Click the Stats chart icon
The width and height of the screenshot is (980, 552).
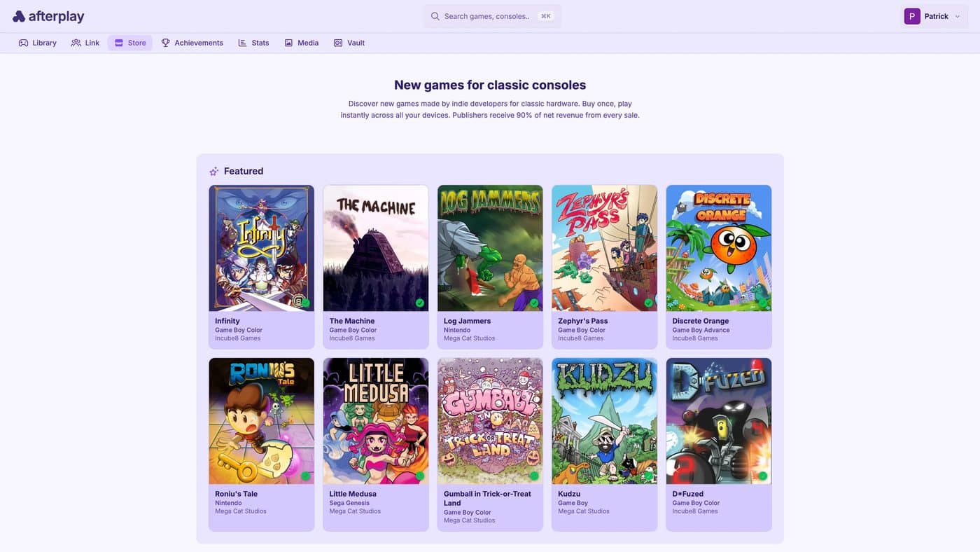[x=242, y=43]
